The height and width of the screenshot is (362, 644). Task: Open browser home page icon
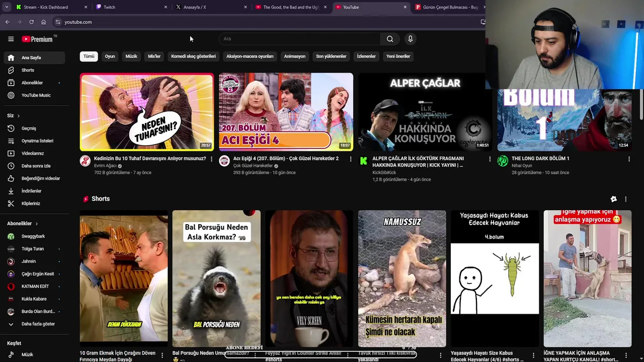coord(43,22)
